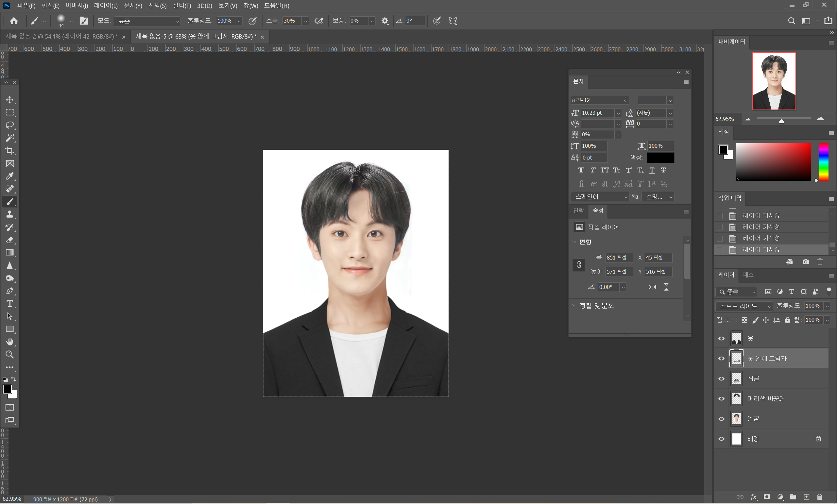Viewport: 837px width, 504px height.
Task: Collapse the 변형 section
Action: coord(574,242)
